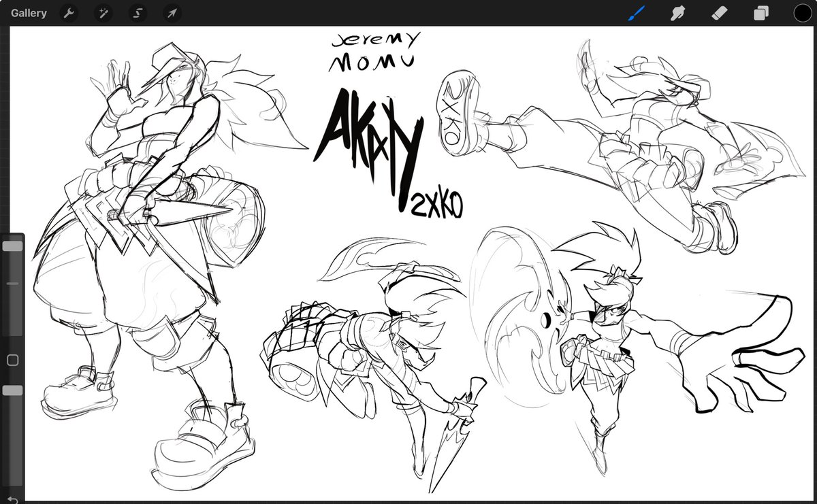Select the Eraser tool
This screenshot has width=817, height=504.
click(x=720, y=13)
